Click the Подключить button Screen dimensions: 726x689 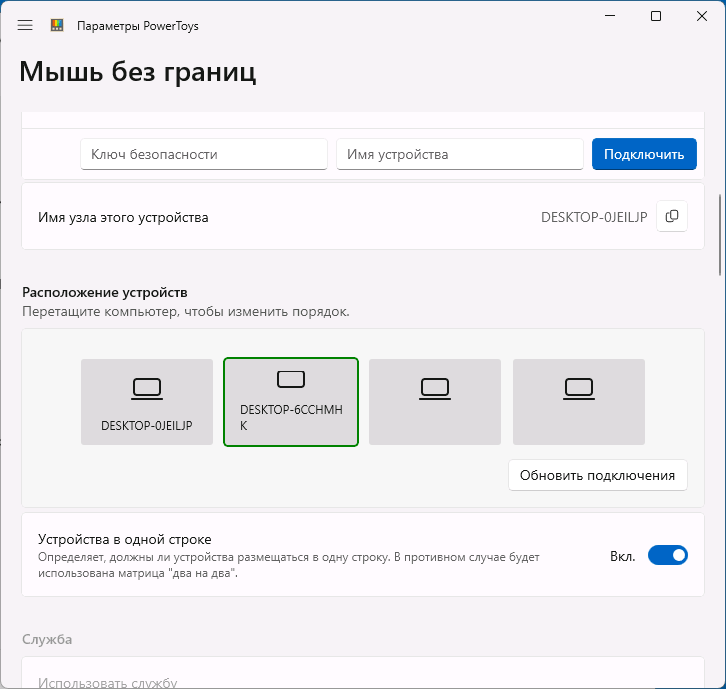[644, 154]
